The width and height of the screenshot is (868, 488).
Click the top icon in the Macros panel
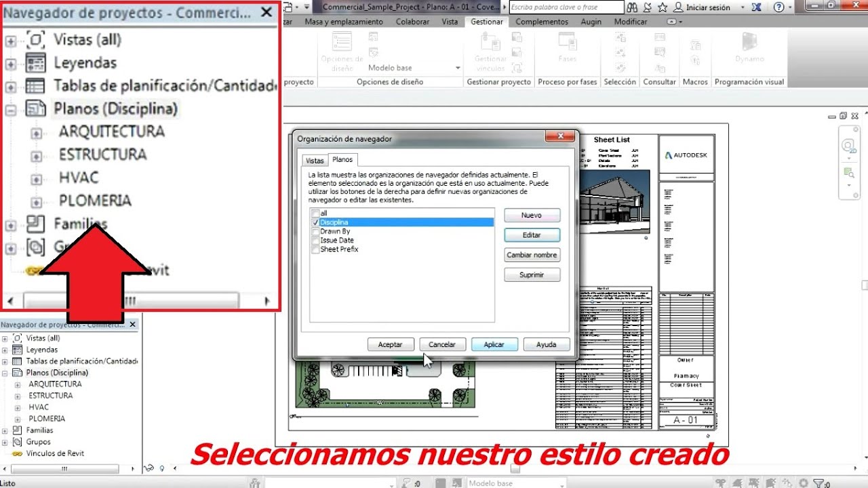coord(695,45)
